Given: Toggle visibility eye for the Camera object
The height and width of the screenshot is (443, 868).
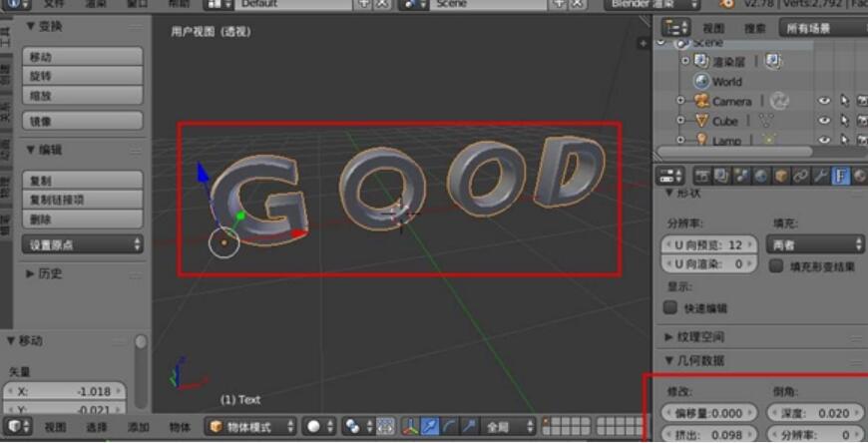Looking at the screenshot, I should (x=824, y=101).
